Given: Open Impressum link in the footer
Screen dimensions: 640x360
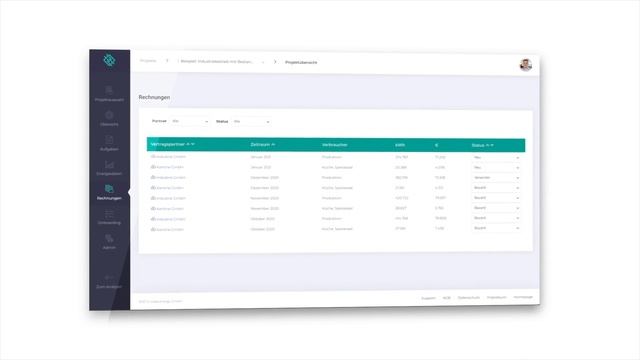Looking at the screenshot, I should 496,297.
